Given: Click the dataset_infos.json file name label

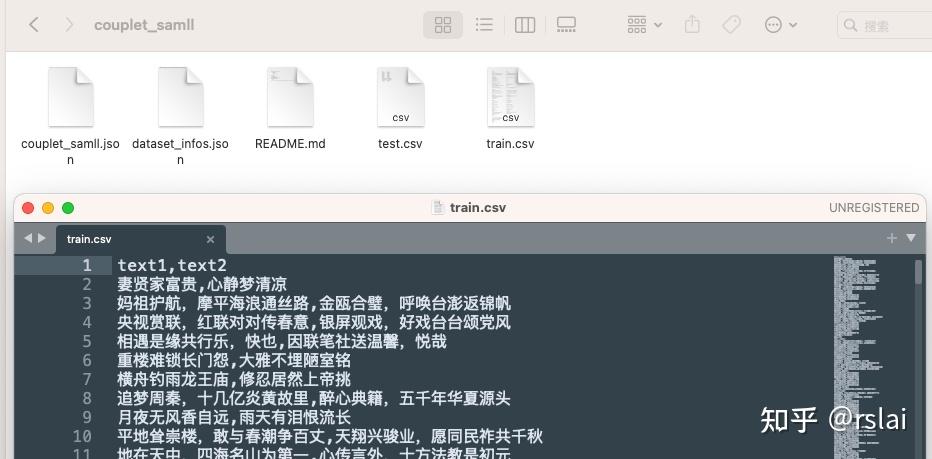Looking at the screenshot, I should (180, 152).
